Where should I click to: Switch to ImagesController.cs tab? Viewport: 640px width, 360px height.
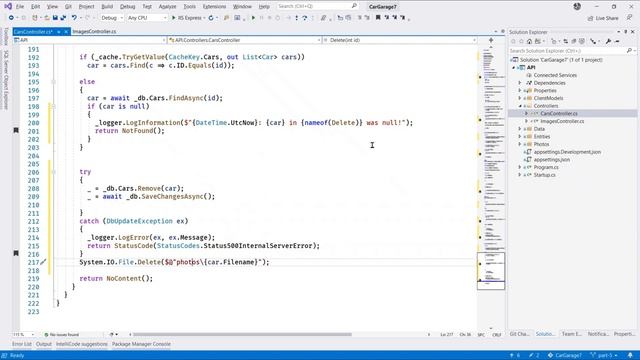point(94,31)
